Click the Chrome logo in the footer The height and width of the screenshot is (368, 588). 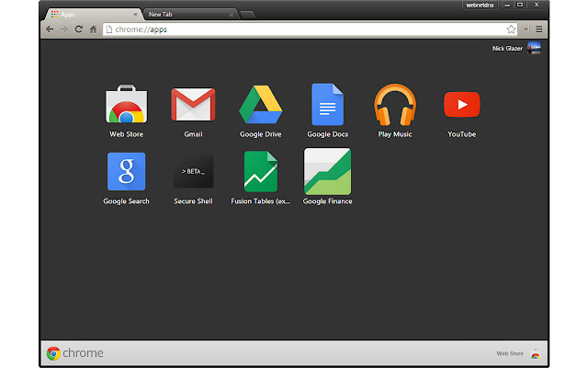(74, 353)
